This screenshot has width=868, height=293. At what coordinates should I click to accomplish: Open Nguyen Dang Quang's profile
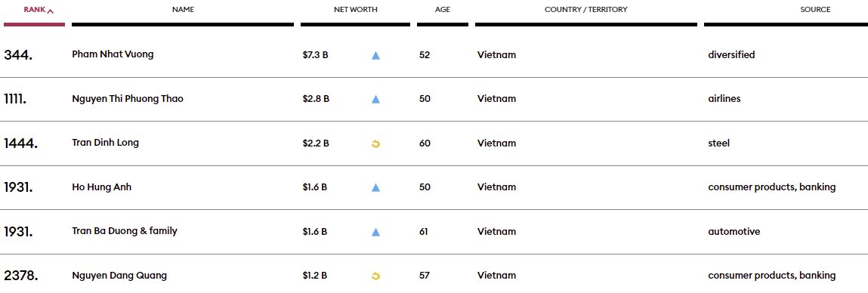point(119,276)
